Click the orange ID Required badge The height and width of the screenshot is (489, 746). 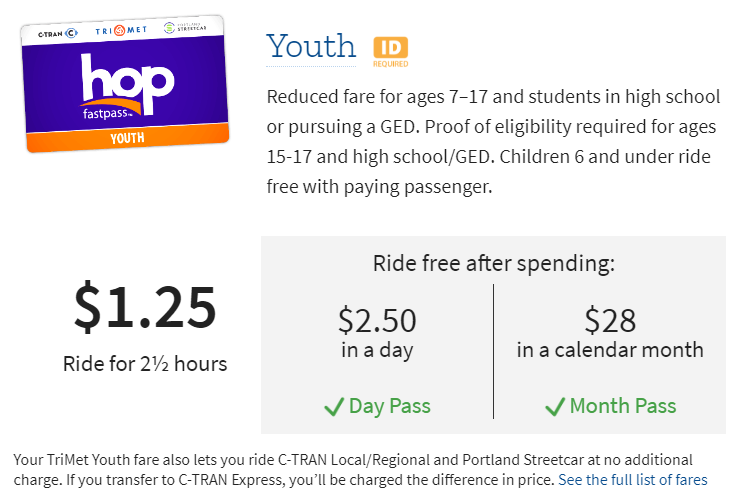coord(391,52)
